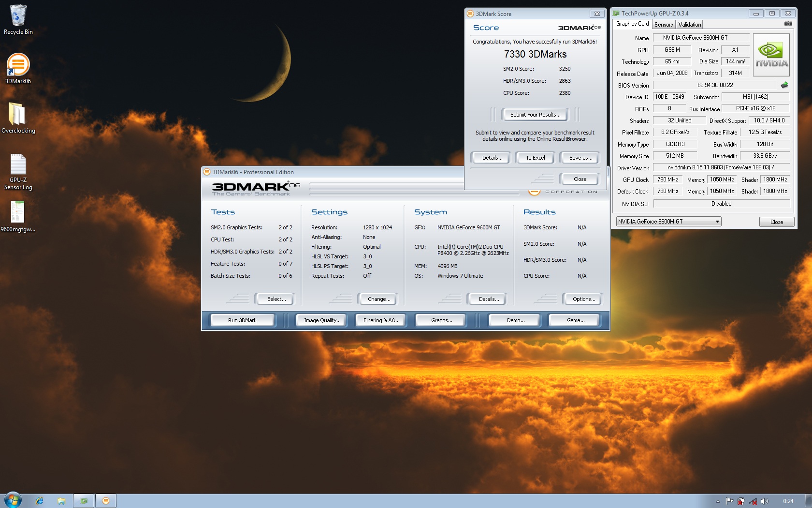This screenshot has height=508, width=812.
Task: Click the 7330 3DMarks score text
Action: (535, 54)
